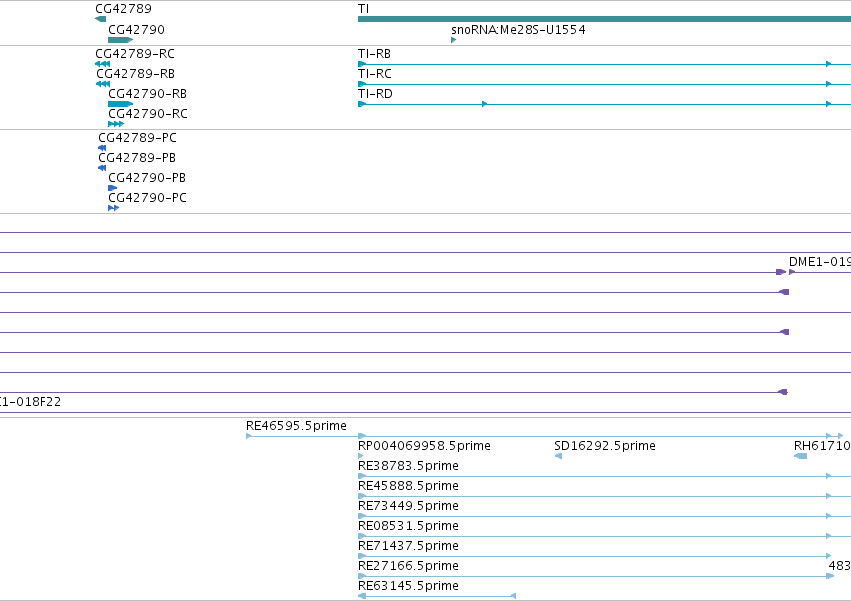
Task: Click the 1-018F22 clone label
Action: 30,402
